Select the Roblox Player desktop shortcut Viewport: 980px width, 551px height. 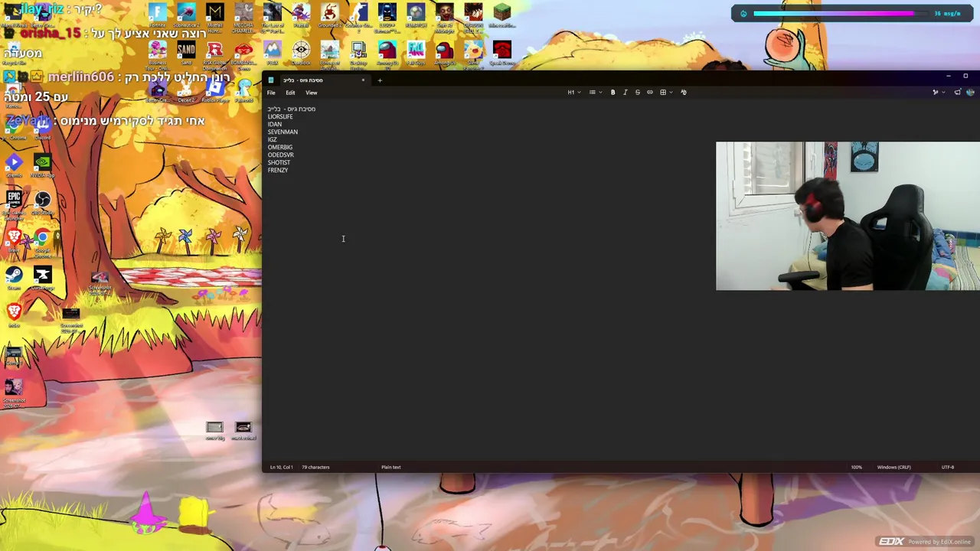215,91
